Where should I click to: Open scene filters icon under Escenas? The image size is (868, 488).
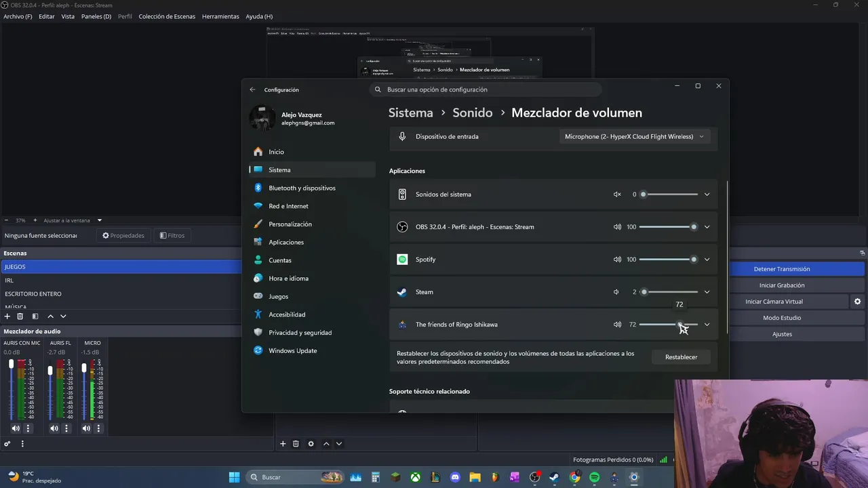[35, 316]
